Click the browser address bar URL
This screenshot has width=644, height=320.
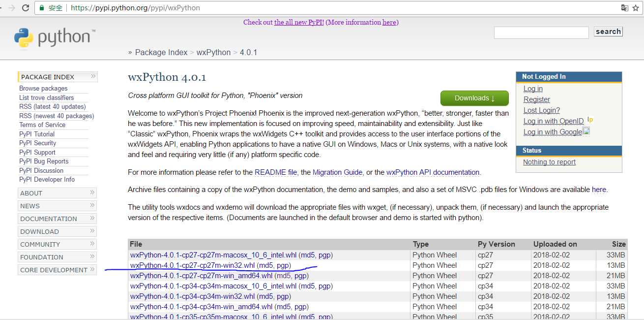pos(136,8)
